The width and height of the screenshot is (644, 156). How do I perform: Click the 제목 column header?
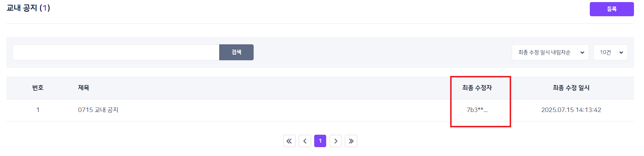(84, 88)
